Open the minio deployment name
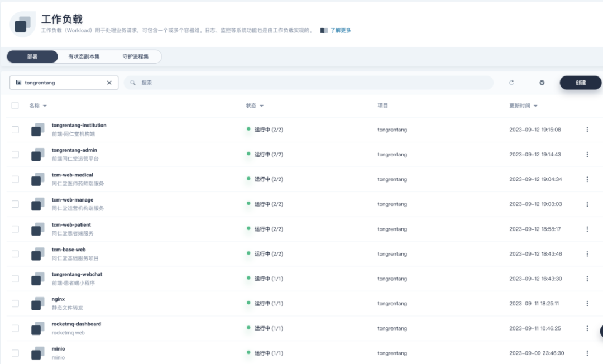This screenshot has width=603, height=364. [x=58, y=348]
